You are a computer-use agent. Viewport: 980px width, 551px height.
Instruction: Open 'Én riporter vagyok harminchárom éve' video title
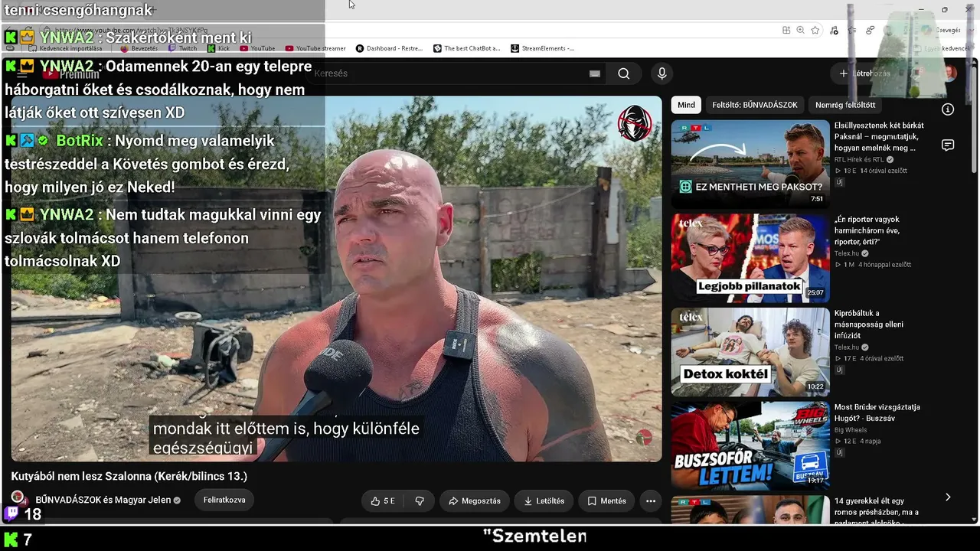click(867, 230)
